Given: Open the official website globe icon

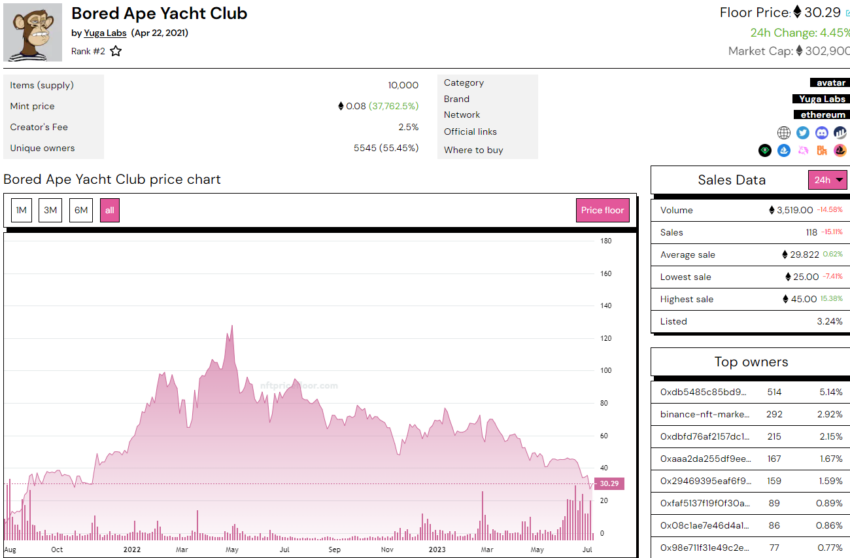Looking at the screenshot, I should pyautogui.click(x=784, y=132).
